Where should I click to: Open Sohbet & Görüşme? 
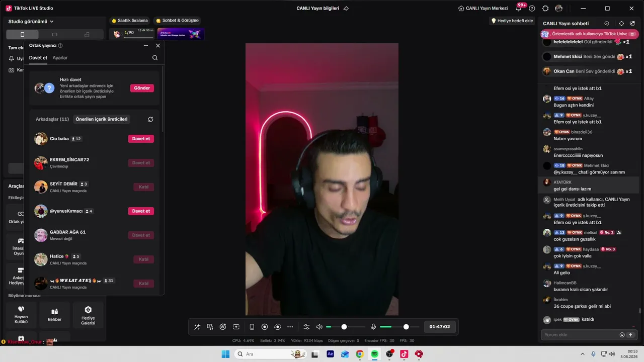pyautogui.click(x=178, y=21)
